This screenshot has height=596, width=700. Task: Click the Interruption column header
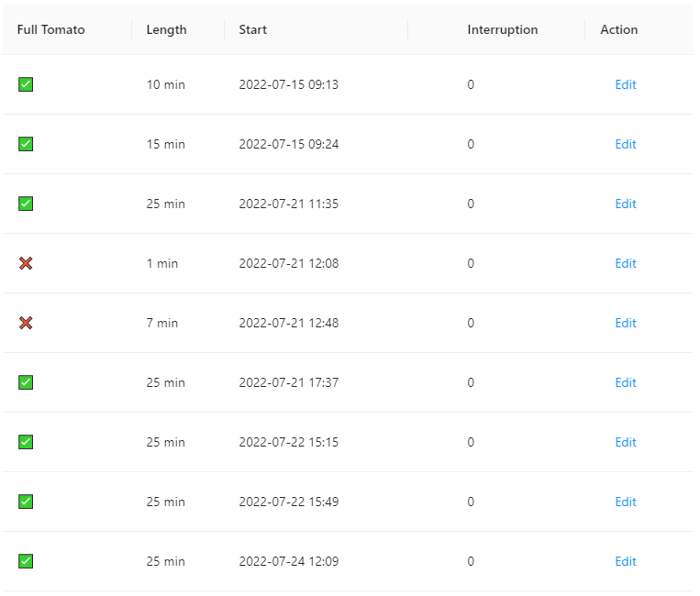click(503, 30)
